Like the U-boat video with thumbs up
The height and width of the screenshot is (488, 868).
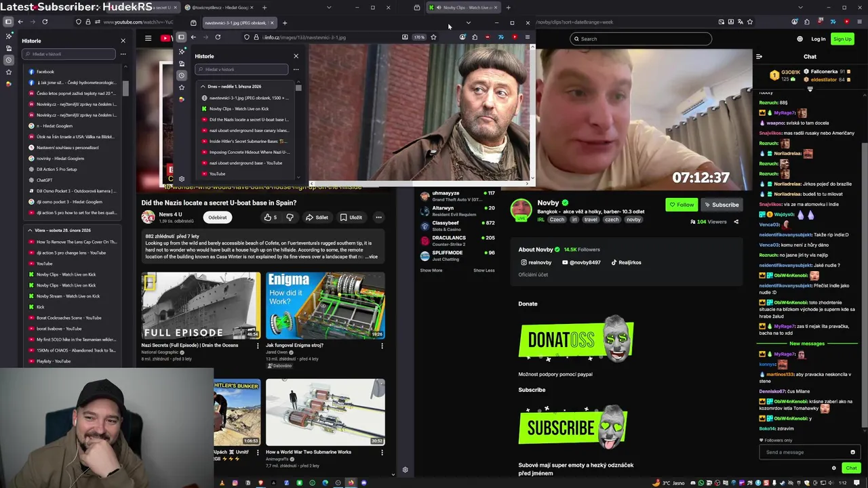(270, 218)
